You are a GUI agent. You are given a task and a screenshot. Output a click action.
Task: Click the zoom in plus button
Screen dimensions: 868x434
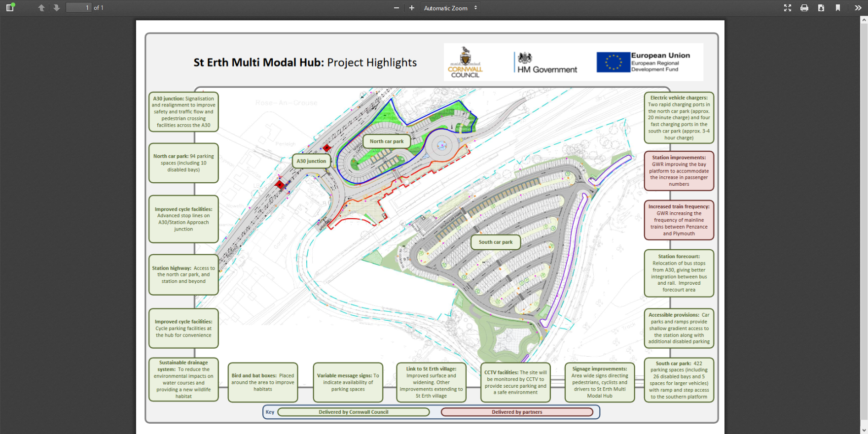412,8
